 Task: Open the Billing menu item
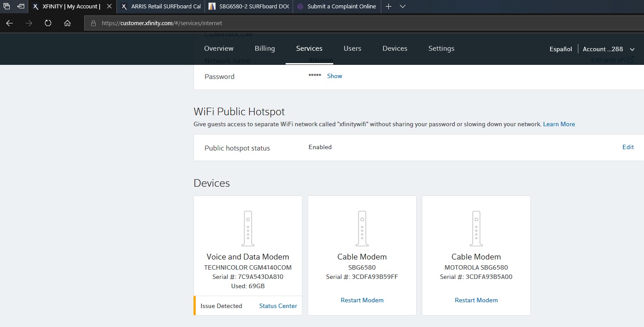264,49
